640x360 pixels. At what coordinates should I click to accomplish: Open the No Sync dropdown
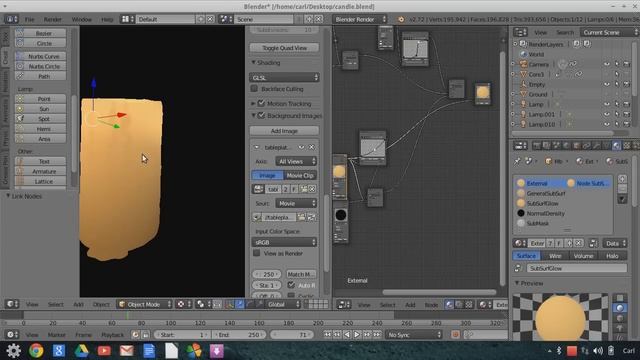tap(414, 335)
